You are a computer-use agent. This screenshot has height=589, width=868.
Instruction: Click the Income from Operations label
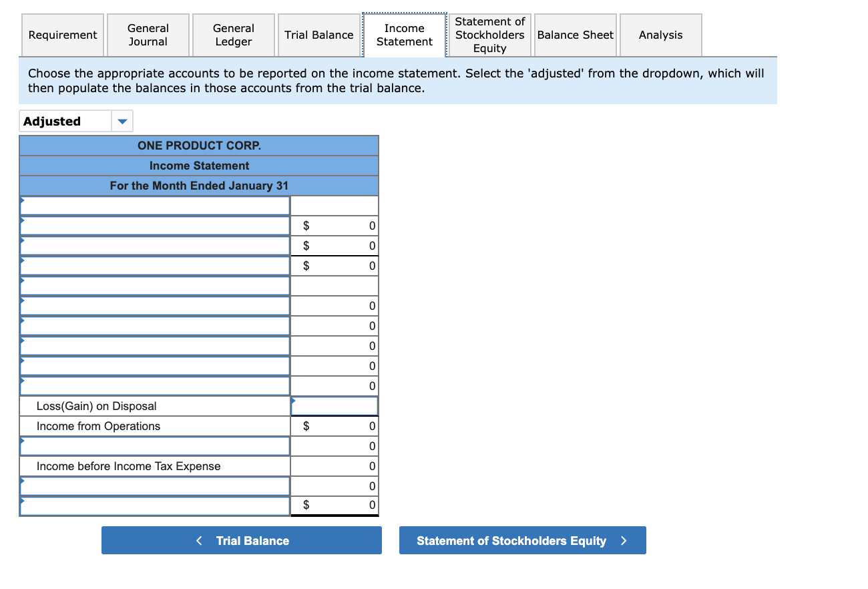99,426
